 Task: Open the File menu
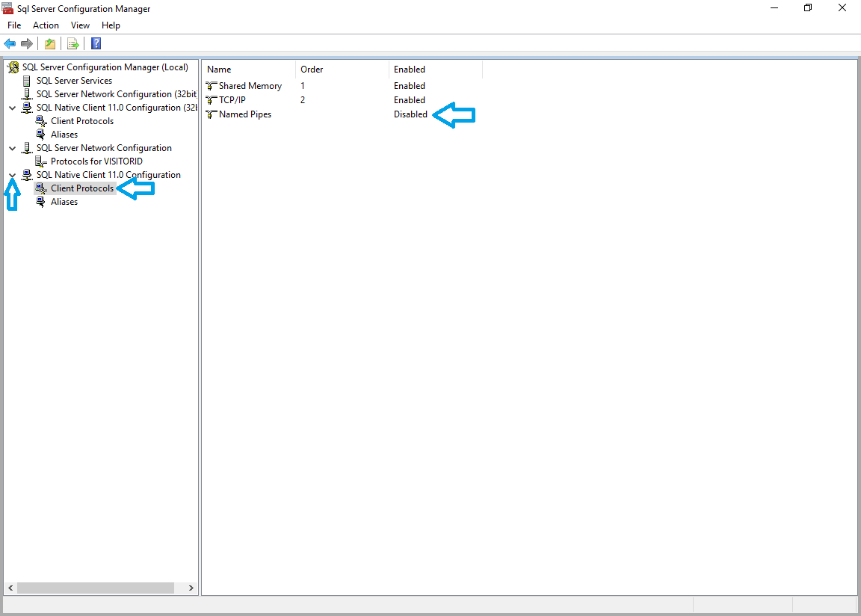tap(14, 25)
